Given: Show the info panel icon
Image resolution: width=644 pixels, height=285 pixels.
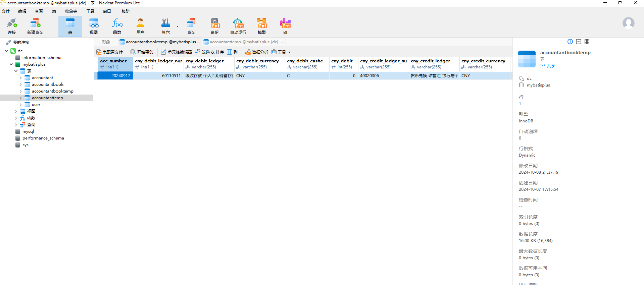Looking at the screenshot, I should tap(570, 42).
